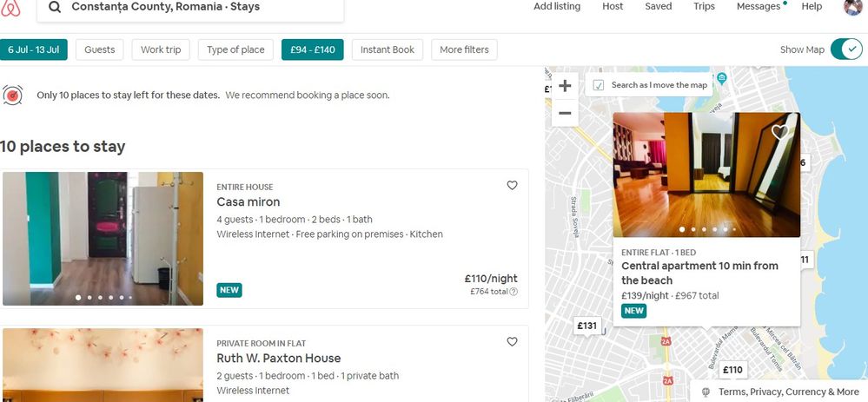
Task: Zoom in on the map
Action: point(565,86)
